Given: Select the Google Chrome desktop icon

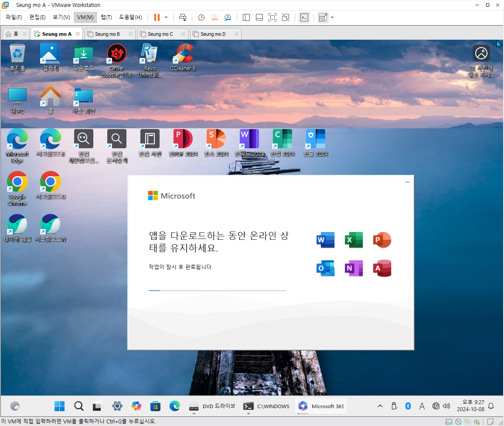Looking at the screenshot, I should [17, 189].
